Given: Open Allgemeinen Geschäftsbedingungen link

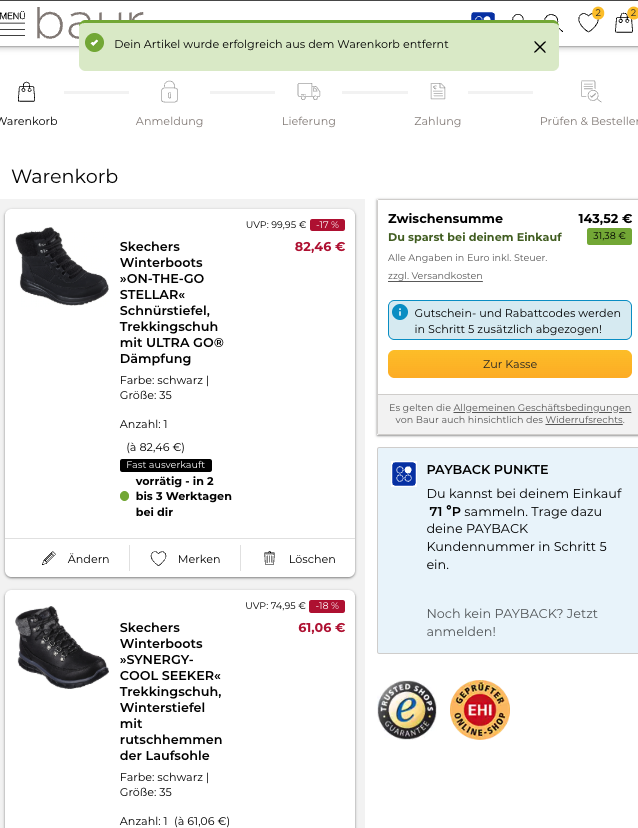Looking at the screenshot, I should coord(542,407).
